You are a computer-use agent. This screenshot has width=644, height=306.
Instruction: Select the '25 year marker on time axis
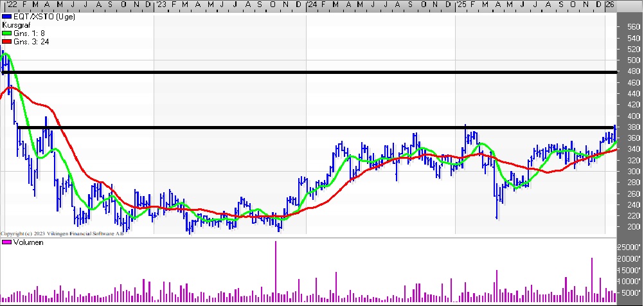tap(460, 5)
